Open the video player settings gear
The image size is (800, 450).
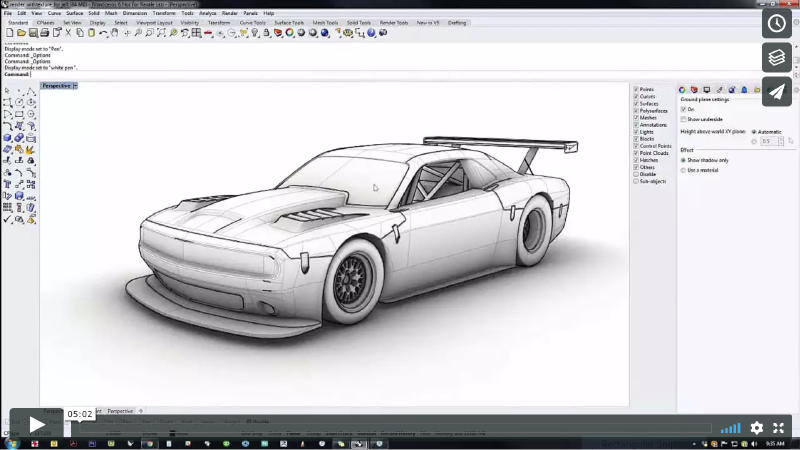pyautogui.click(x=757, y=428)
